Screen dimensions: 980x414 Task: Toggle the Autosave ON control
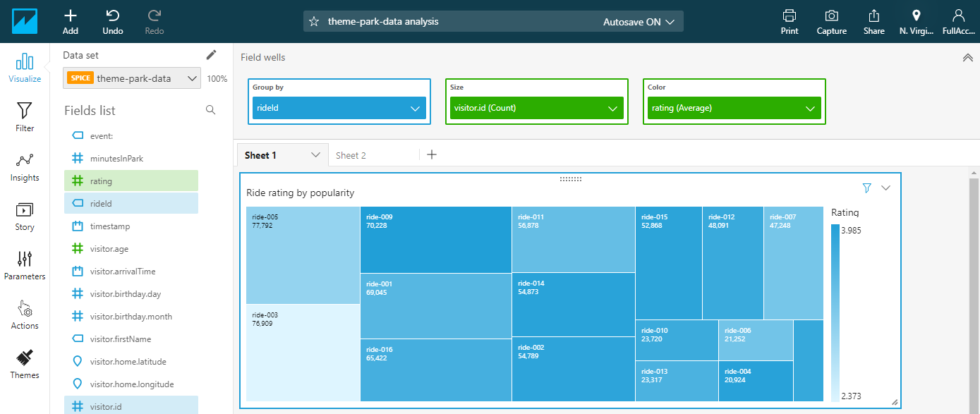[639, 22]
